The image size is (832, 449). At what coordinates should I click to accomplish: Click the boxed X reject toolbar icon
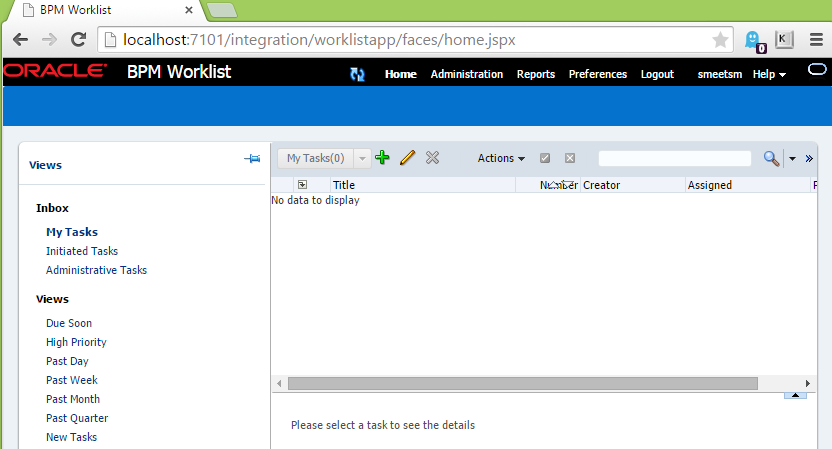pos(570,158)
